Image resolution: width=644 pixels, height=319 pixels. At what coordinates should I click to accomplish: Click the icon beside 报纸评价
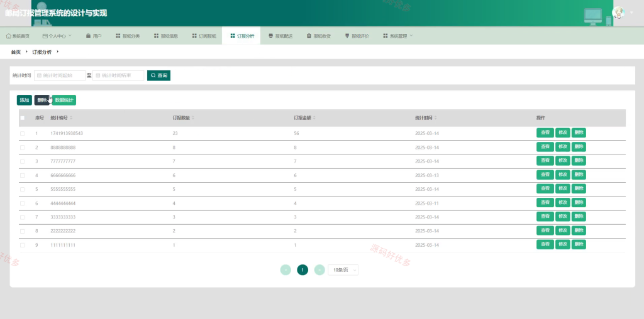(x=347, y=36)
